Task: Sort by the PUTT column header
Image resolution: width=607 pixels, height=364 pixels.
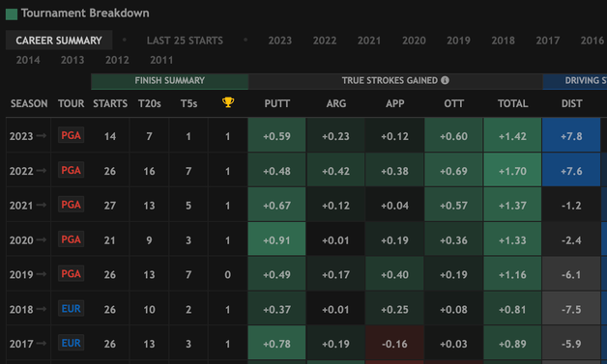Action: 276,103
